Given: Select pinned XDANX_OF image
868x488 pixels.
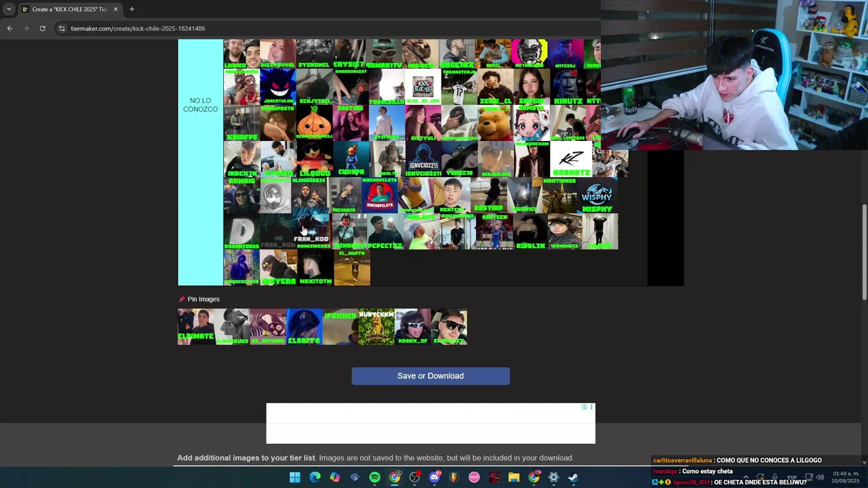Looking at the screenshot, I should point(412,327).
